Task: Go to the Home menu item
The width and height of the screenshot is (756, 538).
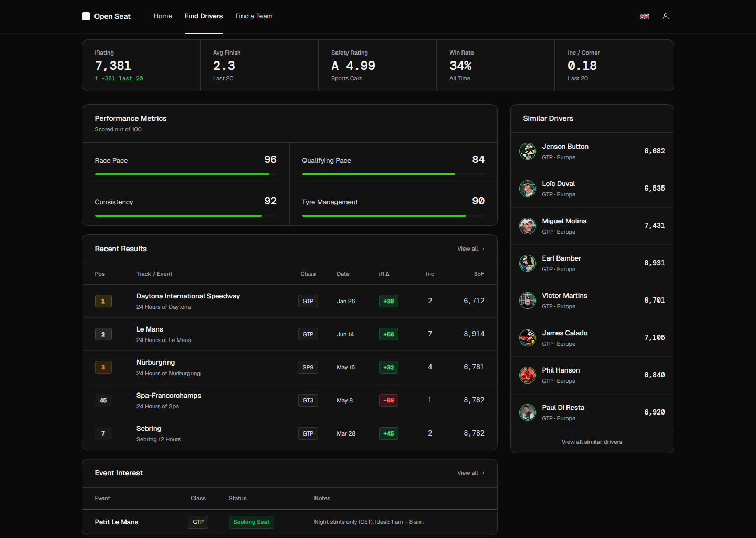Action: pyautogui.click(x=163, y=16)
